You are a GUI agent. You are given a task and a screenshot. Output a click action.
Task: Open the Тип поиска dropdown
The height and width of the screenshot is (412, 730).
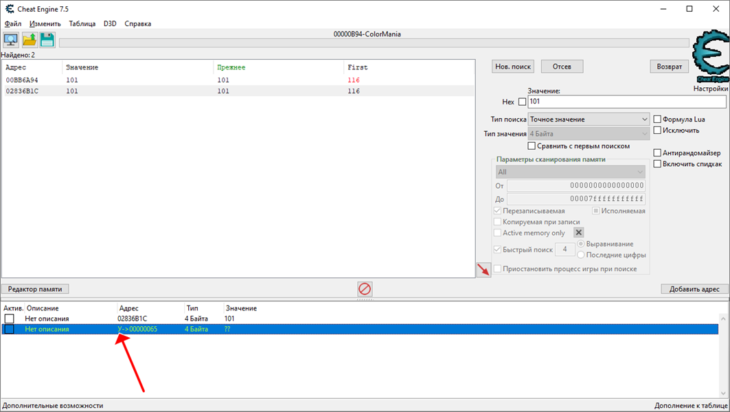point(588,119)
